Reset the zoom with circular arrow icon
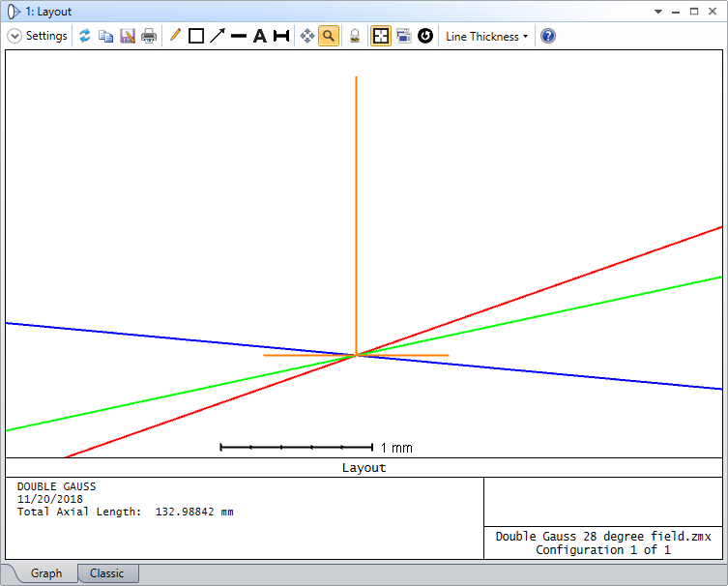Screen dimensions: 728x586 coord(425,36)
